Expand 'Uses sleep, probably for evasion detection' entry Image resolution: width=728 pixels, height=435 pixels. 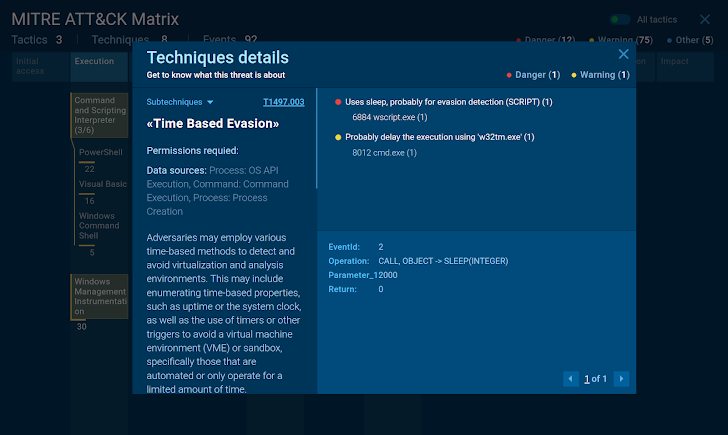click(x=448, y=102)
